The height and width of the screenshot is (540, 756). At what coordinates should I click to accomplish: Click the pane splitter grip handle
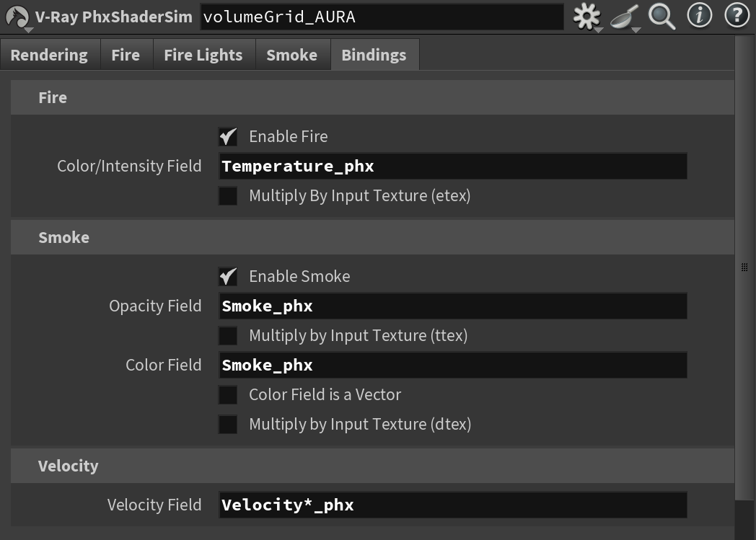click(x=744, y=267)
